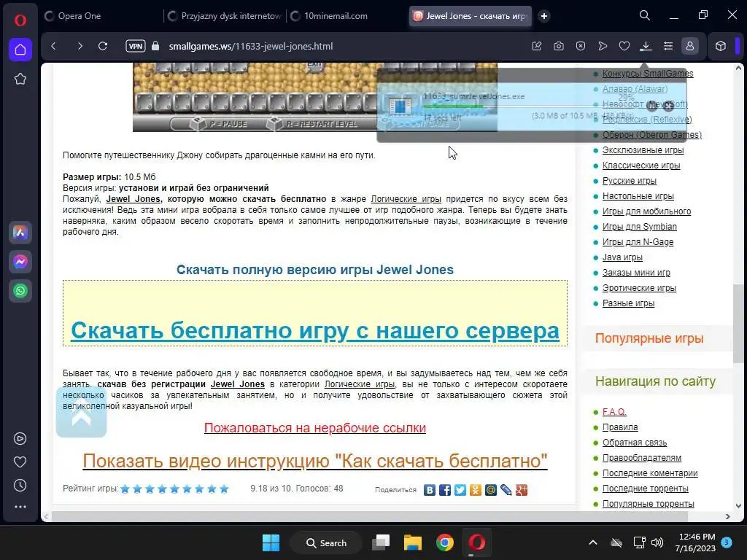Click the scroll-to-top arrow button
Screen dimensions: 747x560
81,413
